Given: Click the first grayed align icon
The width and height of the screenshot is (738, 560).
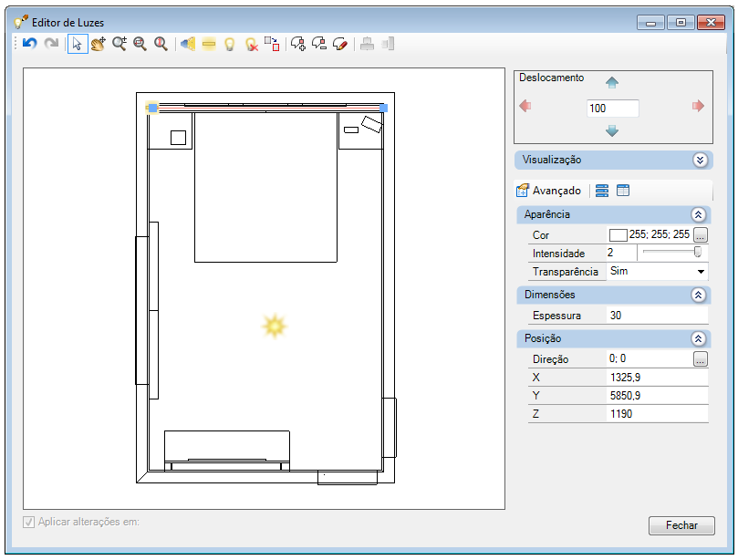Looking at the screenshot, I should tap(367, 45).
